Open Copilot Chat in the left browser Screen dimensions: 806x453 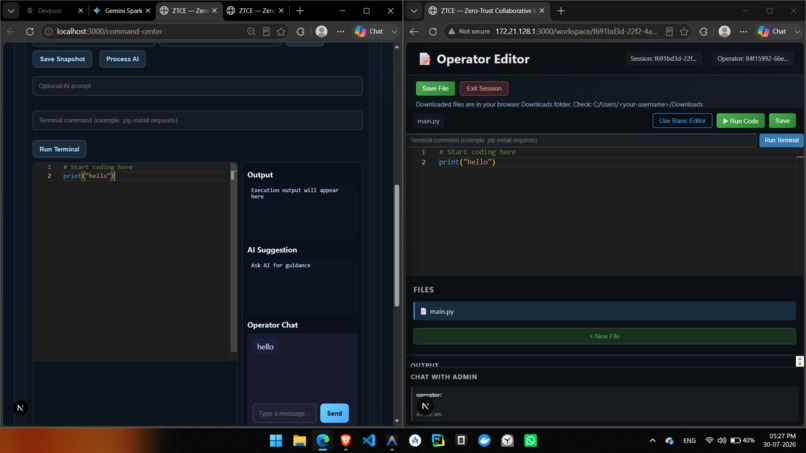coord(369,31)
